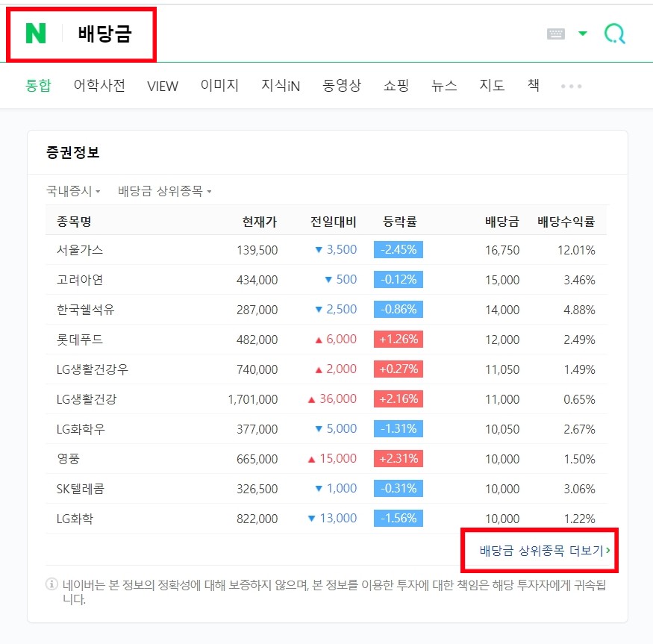Click the 11,050 dividend value
Viewport: 653px width, 644px height.
[x=502, y=369]
